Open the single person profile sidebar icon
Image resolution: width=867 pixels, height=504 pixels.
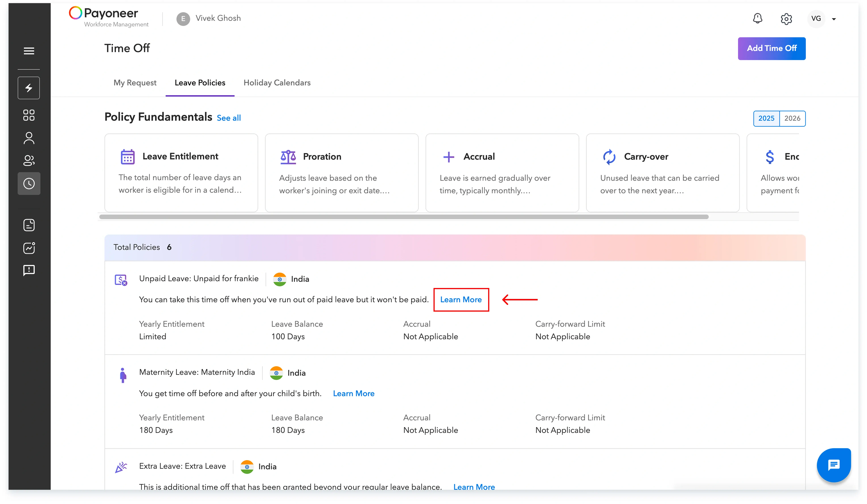pyautogui.click(x=29, y=138)
